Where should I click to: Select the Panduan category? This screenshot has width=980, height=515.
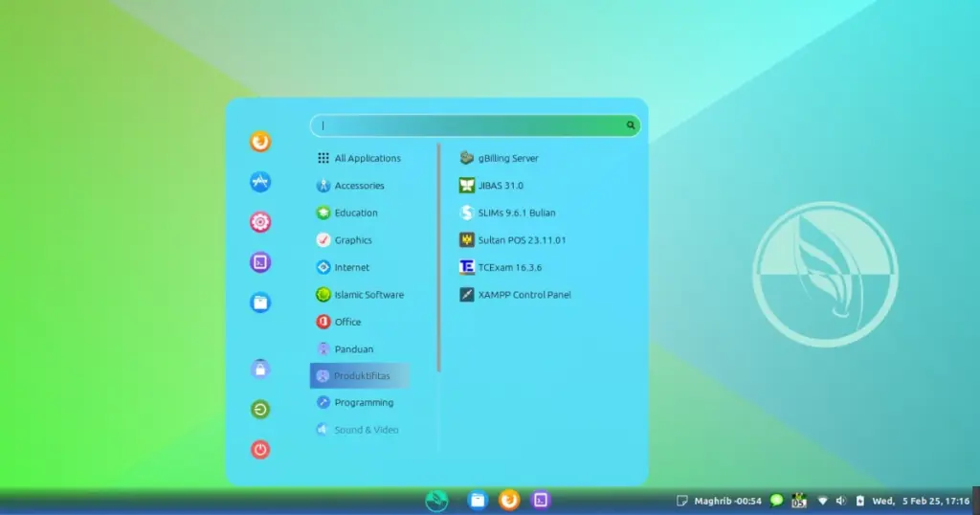360,349
